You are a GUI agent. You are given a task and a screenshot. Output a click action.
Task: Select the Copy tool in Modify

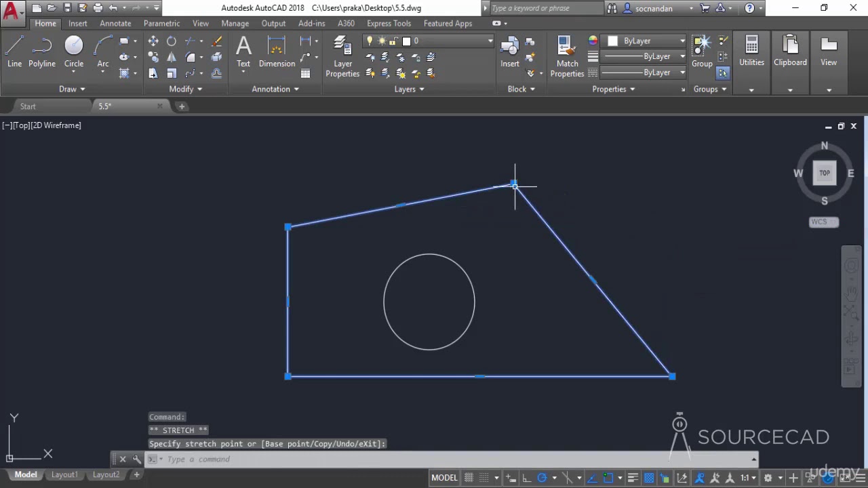[x=153, y=58]
